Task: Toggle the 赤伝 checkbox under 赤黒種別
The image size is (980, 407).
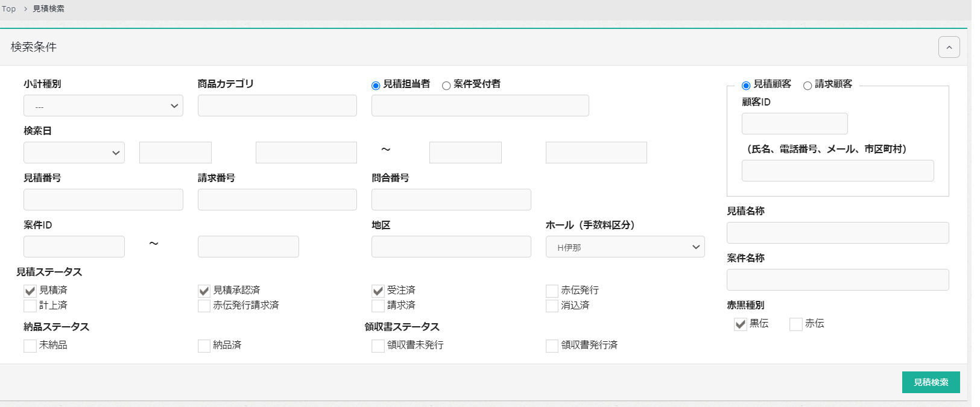Action: [796, 324]
